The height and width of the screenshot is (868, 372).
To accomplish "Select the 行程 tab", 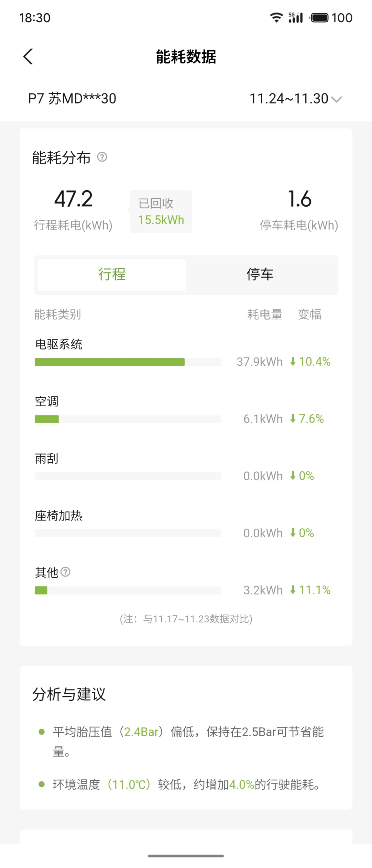I will coord(112,275).
